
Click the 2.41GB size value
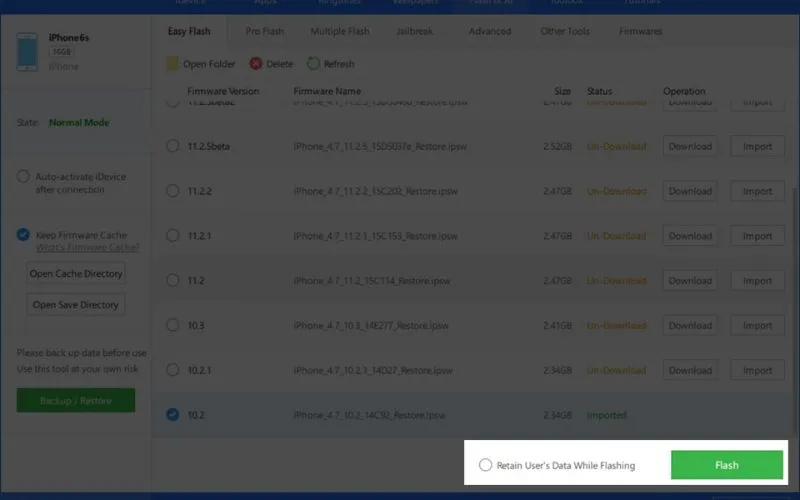pos(557,325)
